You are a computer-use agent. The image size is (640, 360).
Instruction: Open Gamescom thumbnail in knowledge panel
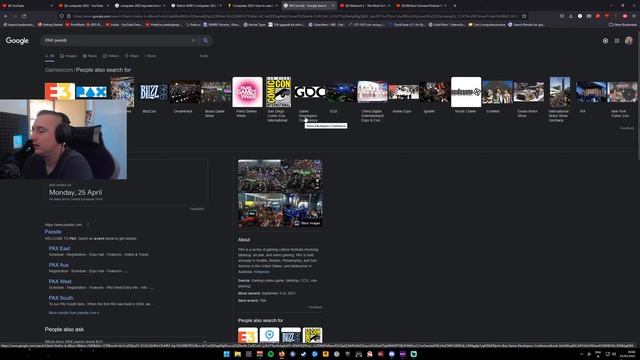pos(269,335)
